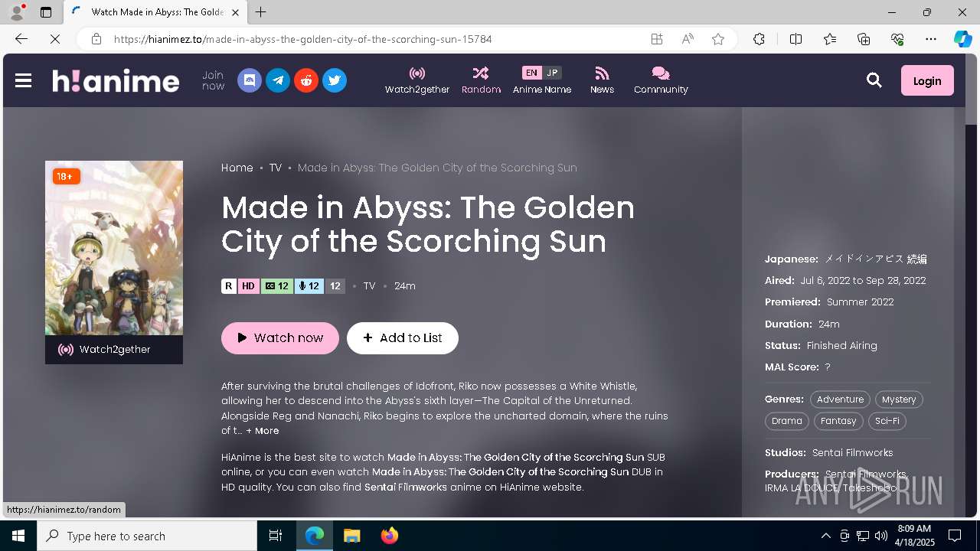Open the Favorites list icon
The width and height of the screenshot is (980, 551).
pyautogui.click(x=830, y=39)
